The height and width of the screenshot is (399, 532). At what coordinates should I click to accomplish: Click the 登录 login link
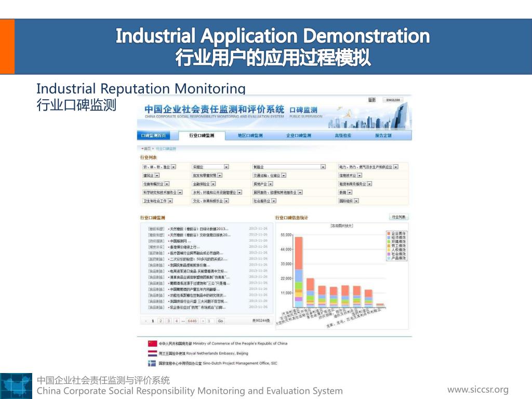click(x=372, y=100)
